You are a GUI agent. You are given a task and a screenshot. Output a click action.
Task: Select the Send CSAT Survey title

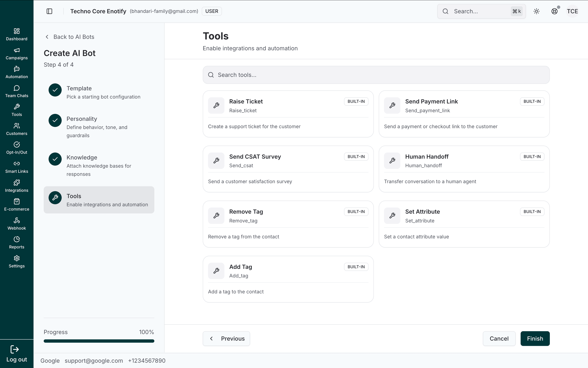tap(255, 157)
